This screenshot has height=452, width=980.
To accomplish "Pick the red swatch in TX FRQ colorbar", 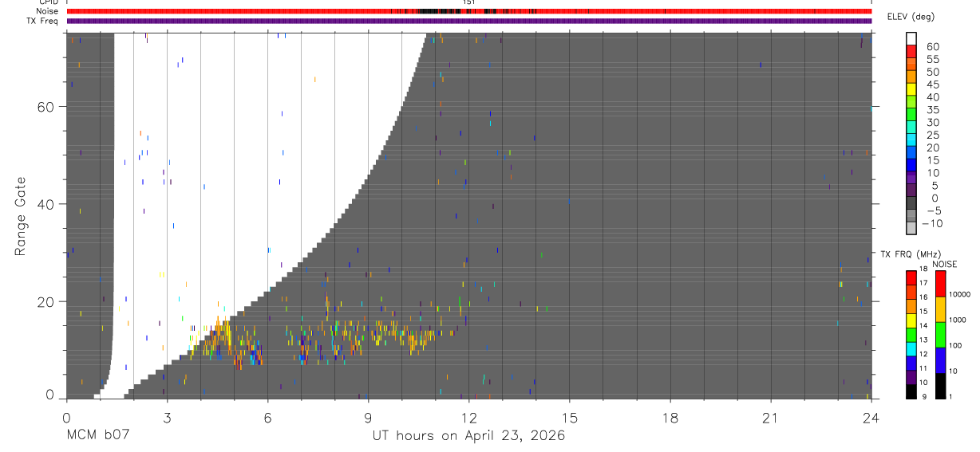I will tap(911, 276).
